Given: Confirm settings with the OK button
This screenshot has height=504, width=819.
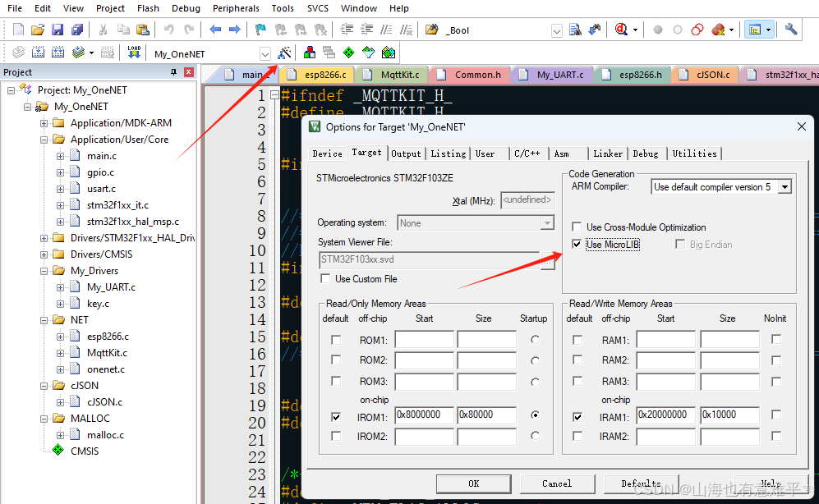Looking at the screenshot, I should pyautogui.click(x=473, y=483).
